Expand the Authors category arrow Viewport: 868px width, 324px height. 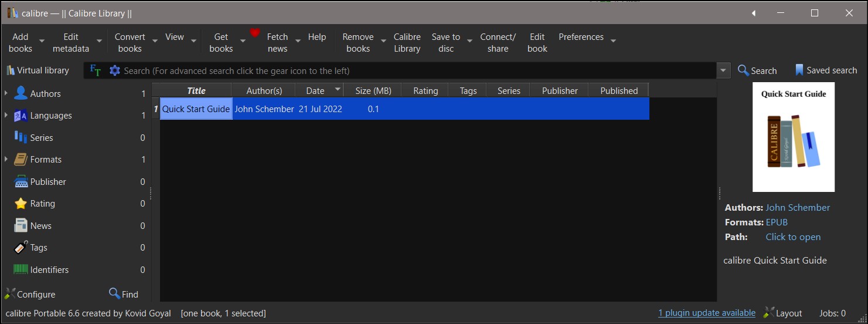click(6, 93)
